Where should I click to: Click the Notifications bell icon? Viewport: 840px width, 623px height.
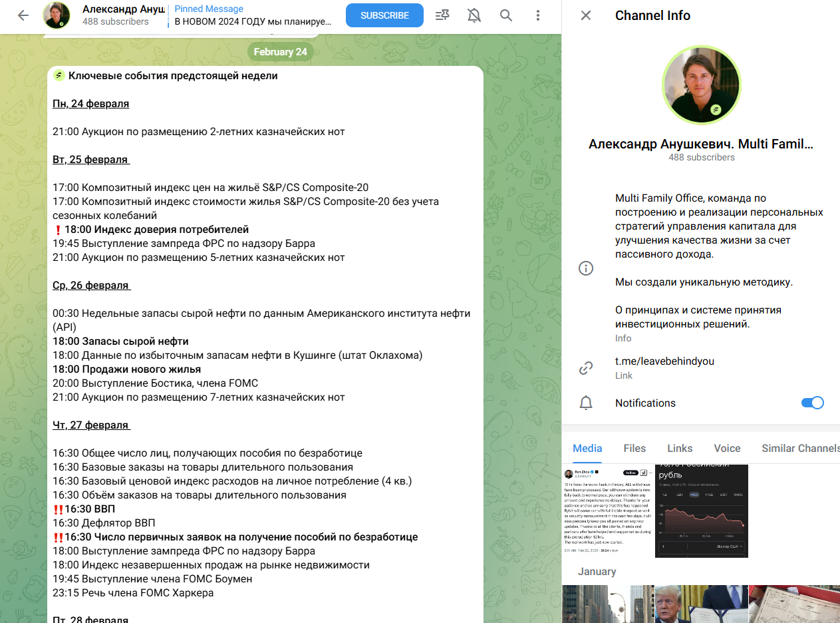[586, 403]
